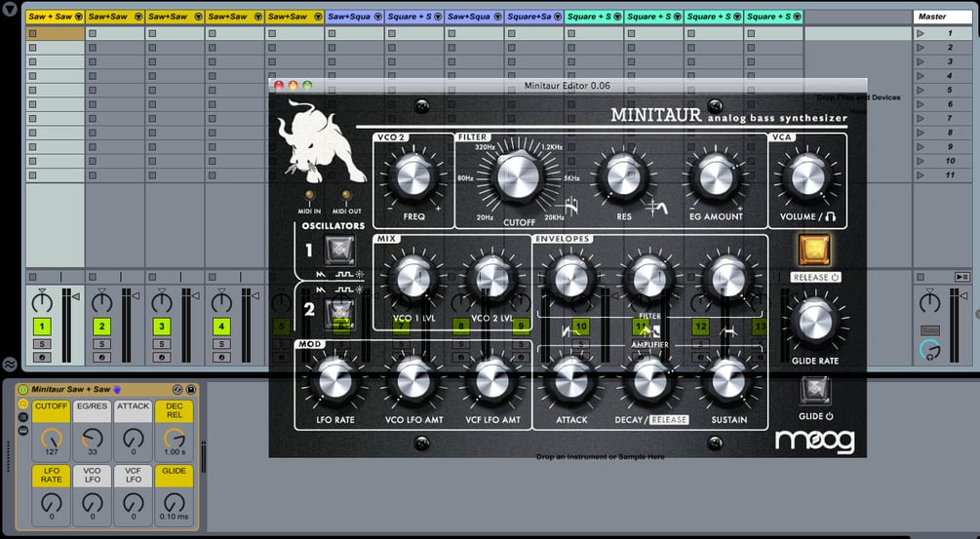Screen dimensions: 980x539
Task: Open the Square+Sa track dropdown
Action: click(558, 17)
